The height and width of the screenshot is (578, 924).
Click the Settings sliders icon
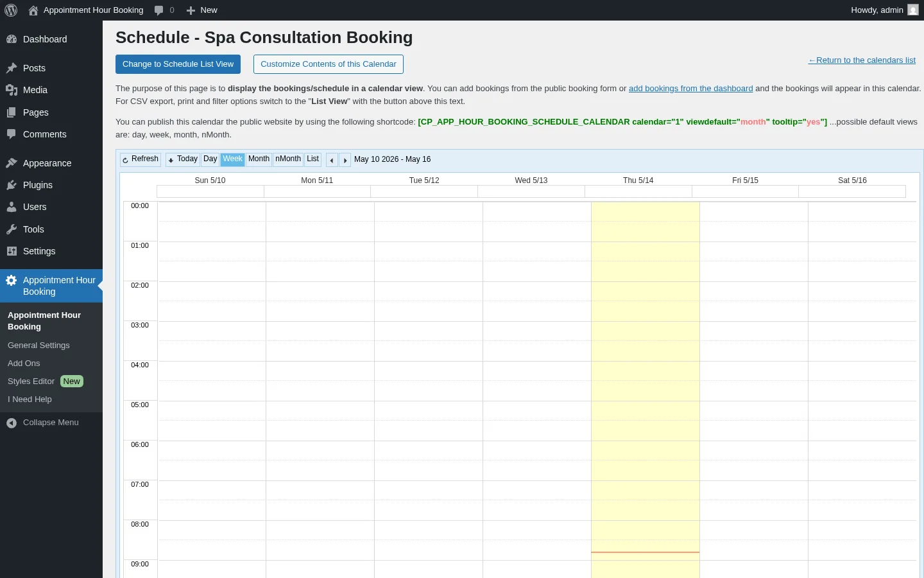(x=12, y=251)
